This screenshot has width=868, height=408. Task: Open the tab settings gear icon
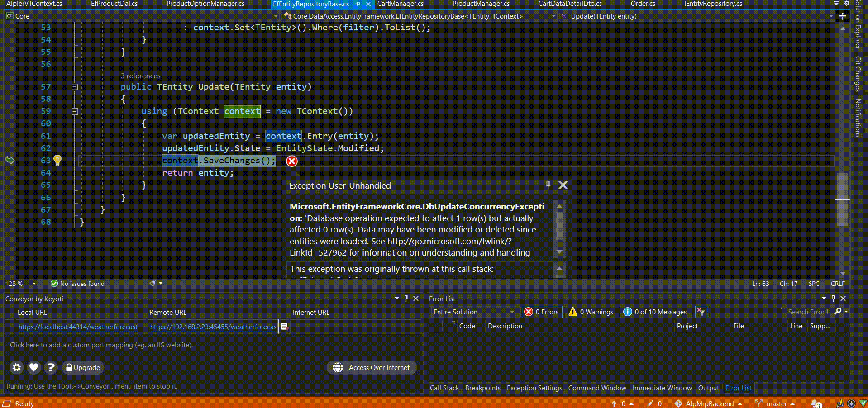847,4
